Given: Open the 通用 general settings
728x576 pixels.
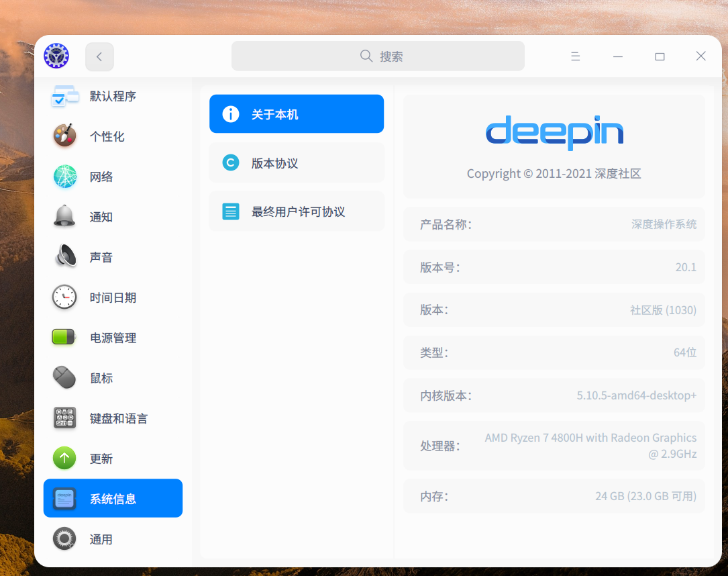Looking at the screenshot, I should click(x=113, y=539).
